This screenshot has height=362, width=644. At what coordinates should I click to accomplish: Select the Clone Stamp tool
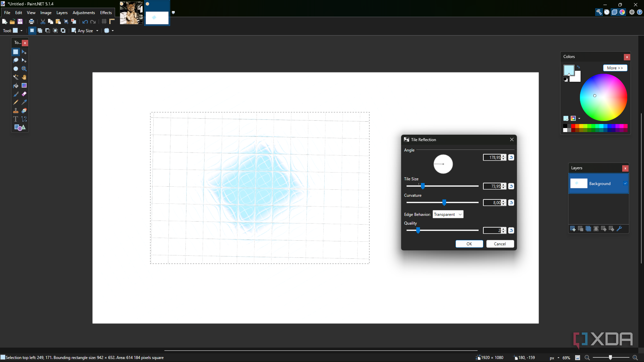[x=16, y=111]
